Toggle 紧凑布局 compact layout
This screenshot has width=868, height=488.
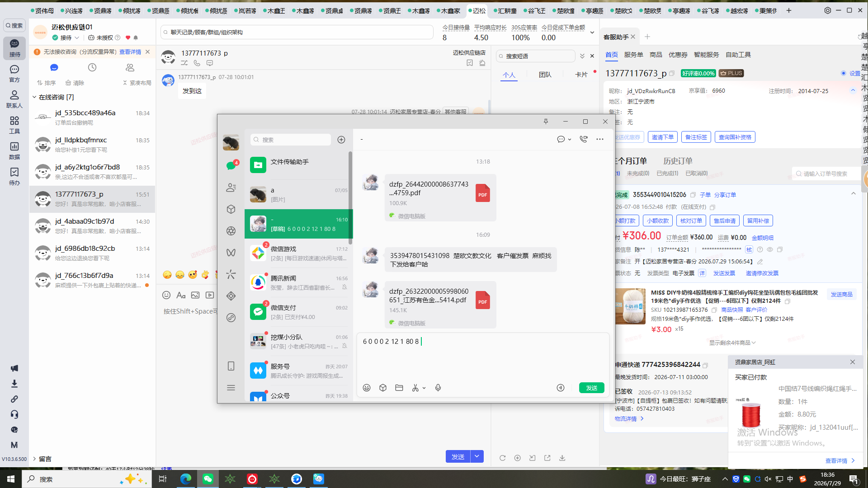[x=137, y=83]
